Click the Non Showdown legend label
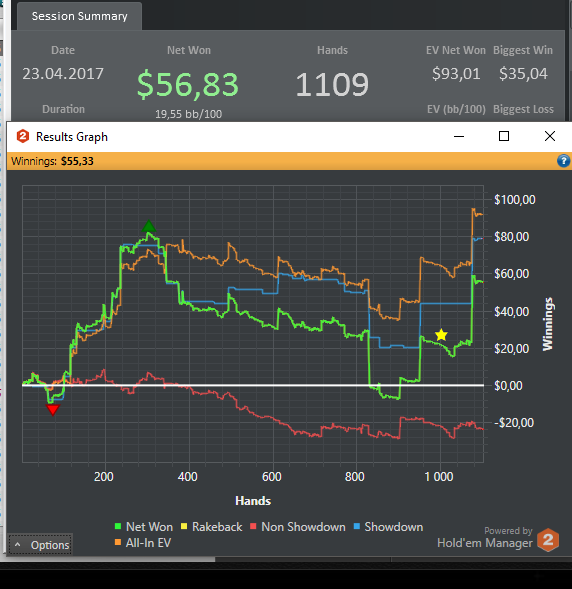Image resolution: width=572 pixels, height=589 pixels. tap(303, 527)
